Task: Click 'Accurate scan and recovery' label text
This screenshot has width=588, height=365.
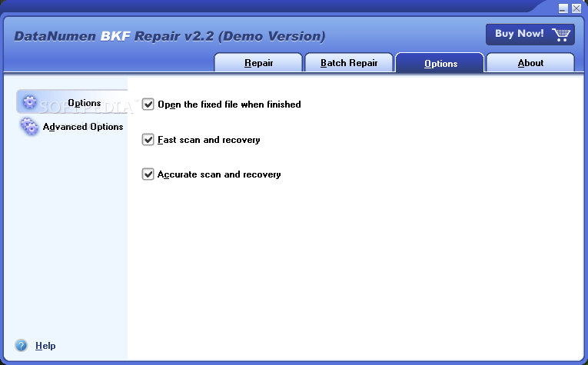Action: 219,174
